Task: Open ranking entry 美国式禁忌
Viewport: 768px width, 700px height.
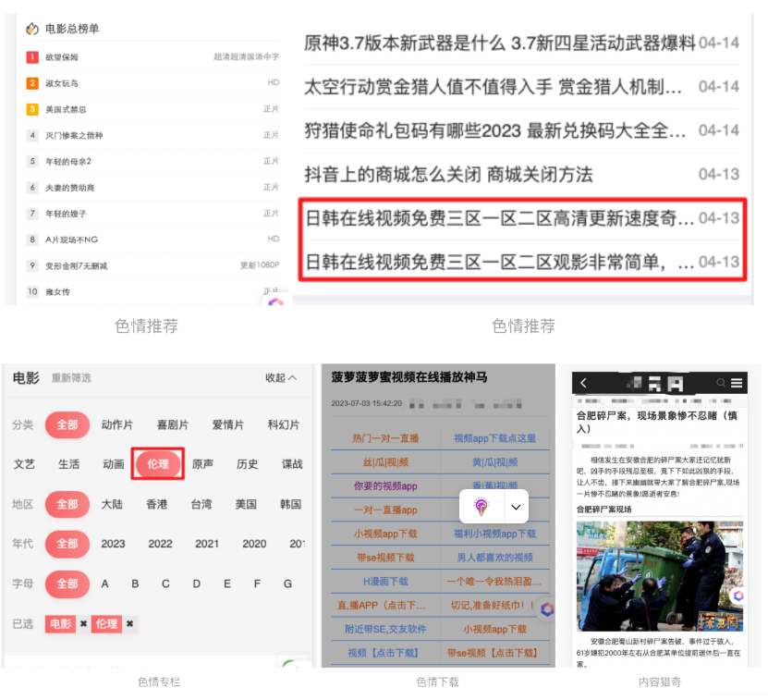Action: pyautogui.click(x=66, y=109)
